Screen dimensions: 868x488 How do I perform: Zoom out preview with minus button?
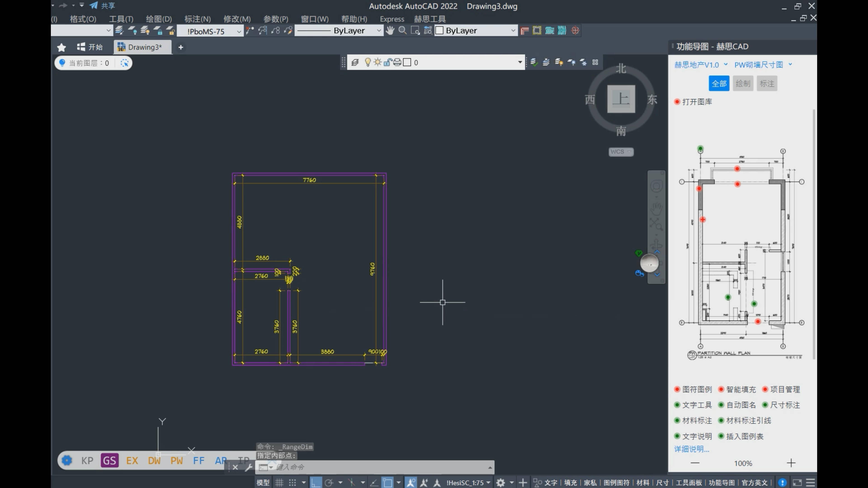tap(695, 463)
